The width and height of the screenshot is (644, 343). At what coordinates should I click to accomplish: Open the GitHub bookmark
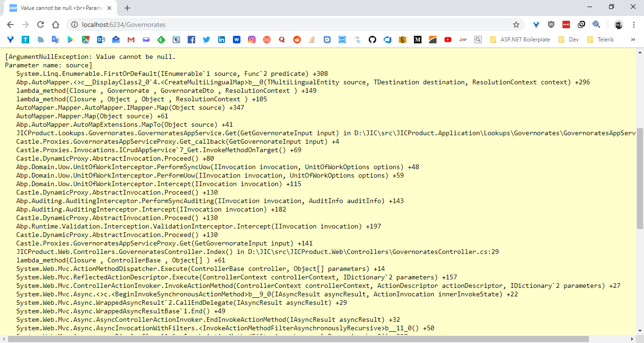pyautogui.click(x=372, y=39)
